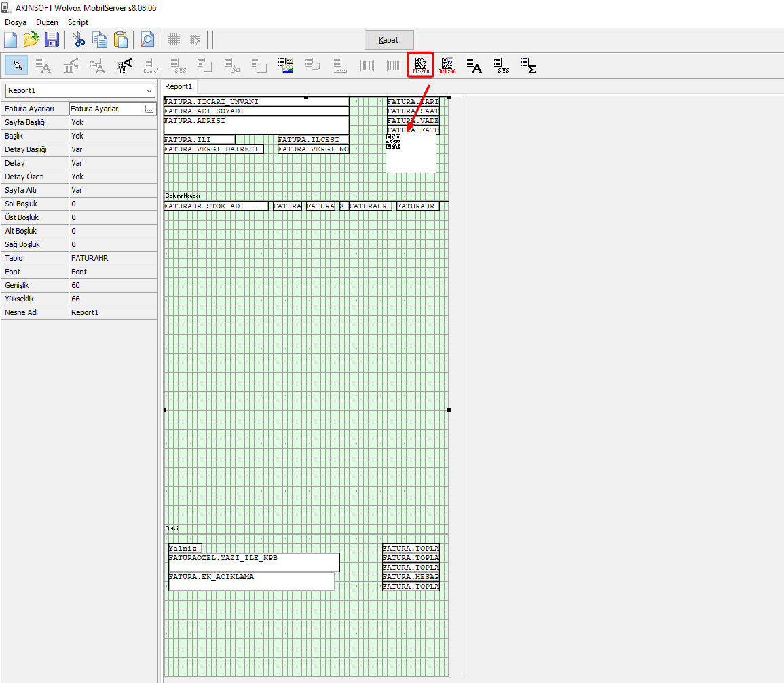The image size is (784, 683).
Task: Click the Başlık property value
Action: [113, 136]
